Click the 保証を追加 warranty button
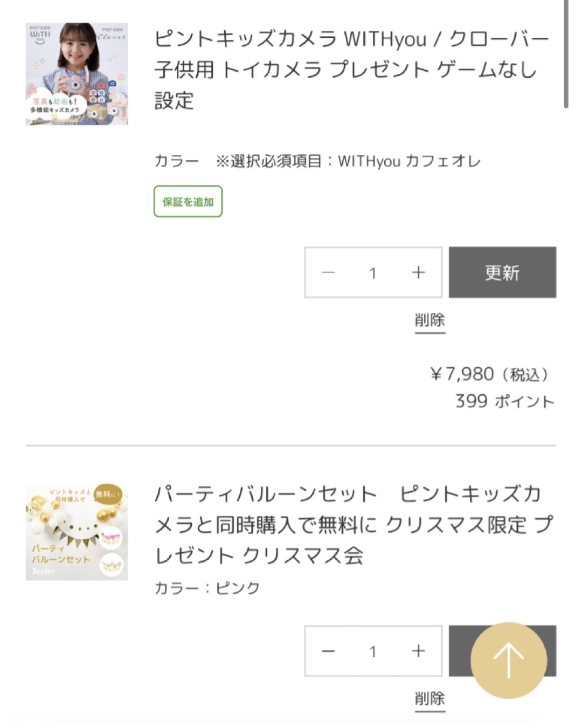The width and height of the screenshot is (582, 728). [188, 201]
